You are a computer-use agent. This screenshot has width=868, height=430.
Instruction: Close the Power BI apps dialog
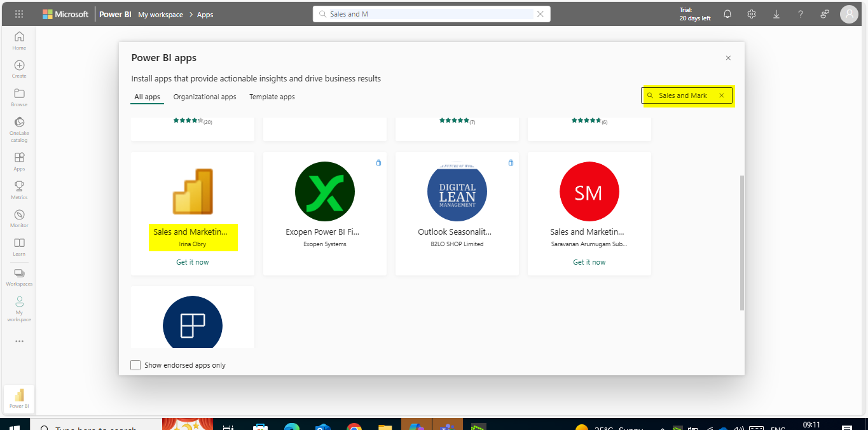728,58
